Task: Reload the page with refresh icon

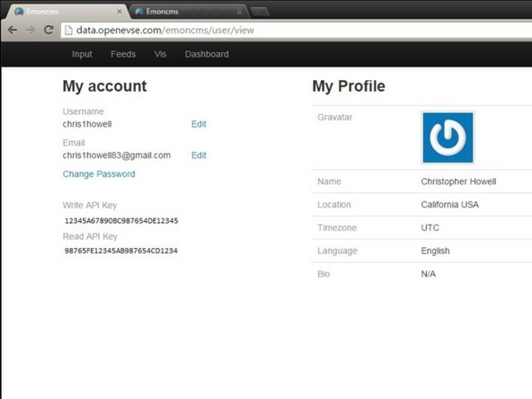Action: [49, 31]
